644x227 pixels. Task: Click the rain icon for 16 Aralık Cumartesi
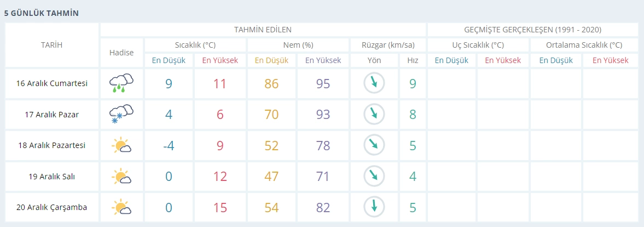(121, 83)
